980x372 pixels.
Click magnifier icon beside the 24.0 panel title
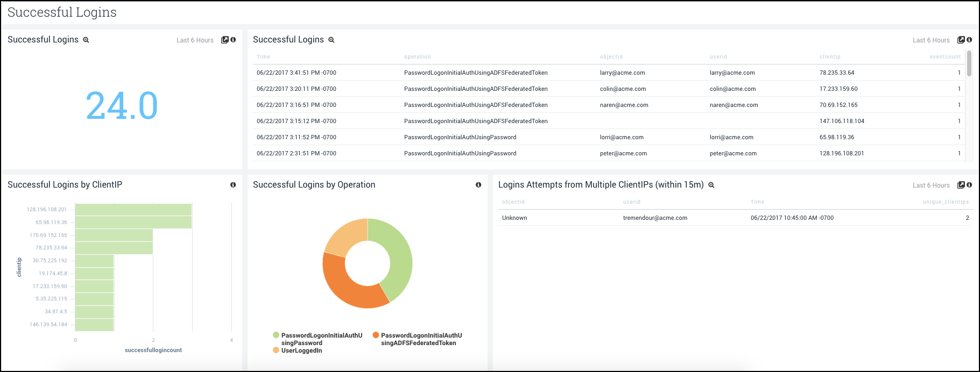pyautogui.click(x=86, y=40)
